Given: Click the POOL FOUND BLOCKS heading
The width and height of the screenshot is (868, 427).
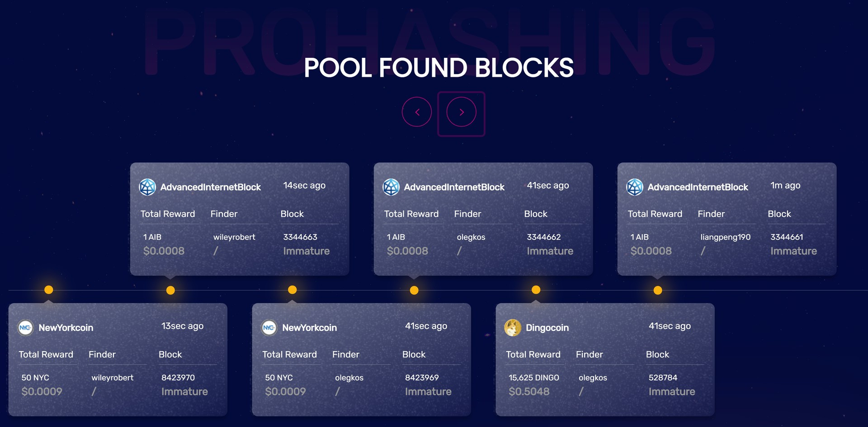Looking at the screenshot, I should [439, 68].
